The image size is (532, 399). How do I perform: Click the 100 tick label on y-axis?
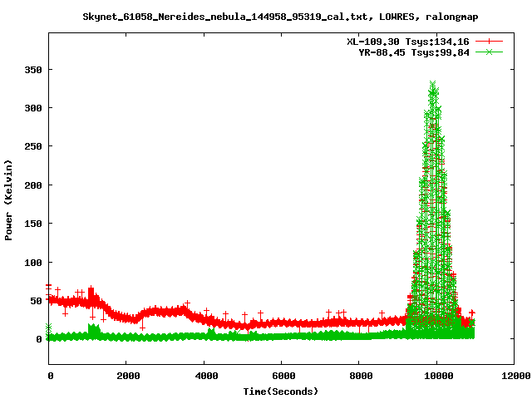pos(32,263)
